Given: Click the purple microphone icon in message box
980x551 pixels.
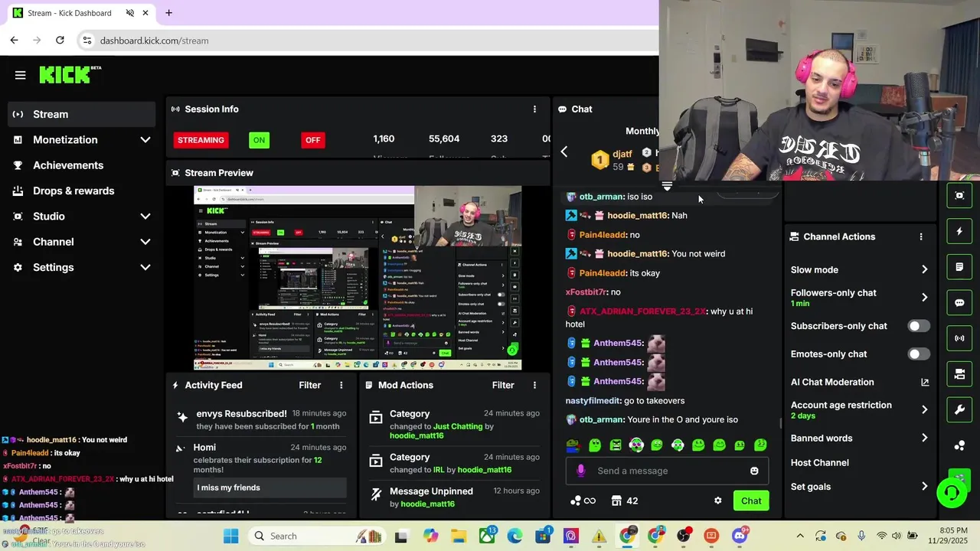Looking at the screenshot, I should pos(580,471).
